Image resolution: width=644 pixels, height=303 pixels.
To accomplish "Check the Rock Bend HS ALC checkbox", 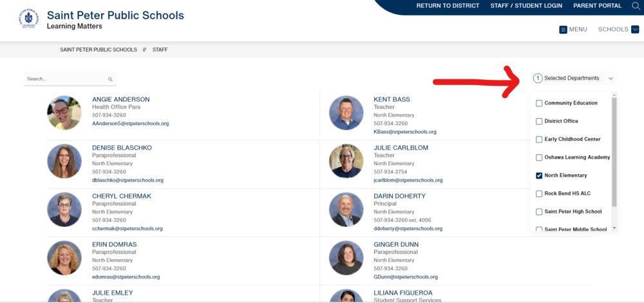I will 539,193.
